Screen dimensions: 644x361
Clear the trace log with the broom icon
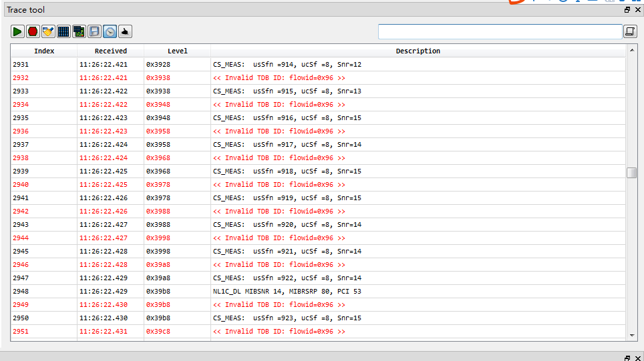click(48, 31)
